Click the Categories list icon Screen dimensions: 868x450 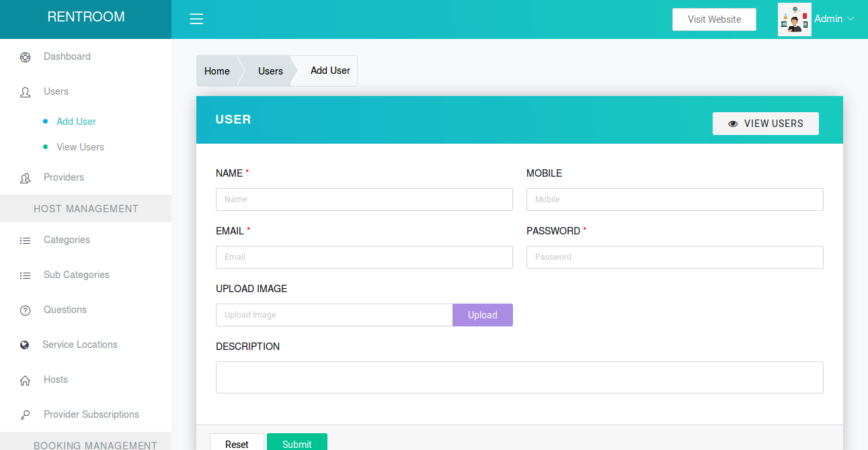(x=25, y=240)
